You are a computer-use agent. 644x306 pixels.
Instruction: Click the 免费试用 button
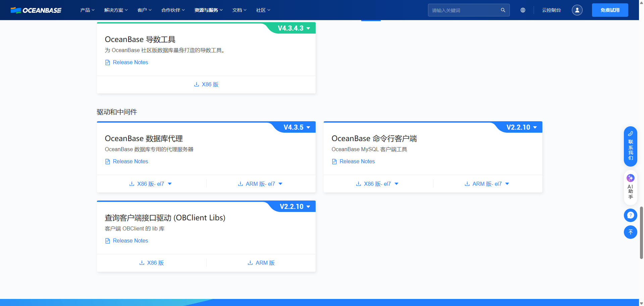pos(610,10)
